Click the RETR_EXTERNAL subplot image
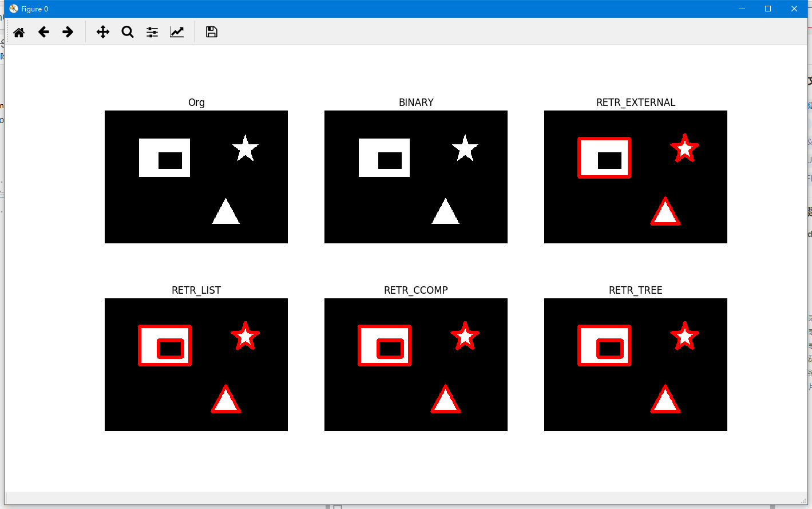Viewport: 812px width, 509px height. click(635, 176)
